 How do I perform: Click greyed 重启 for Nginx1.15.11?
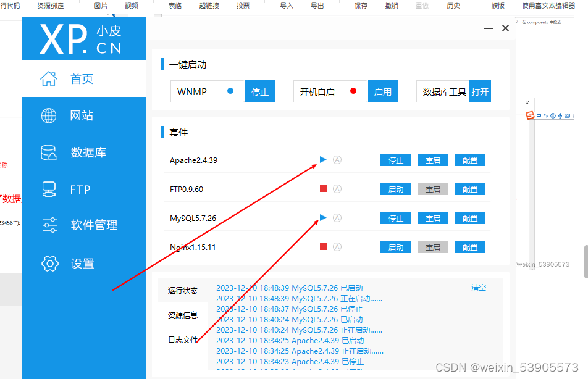pos(433,247)
